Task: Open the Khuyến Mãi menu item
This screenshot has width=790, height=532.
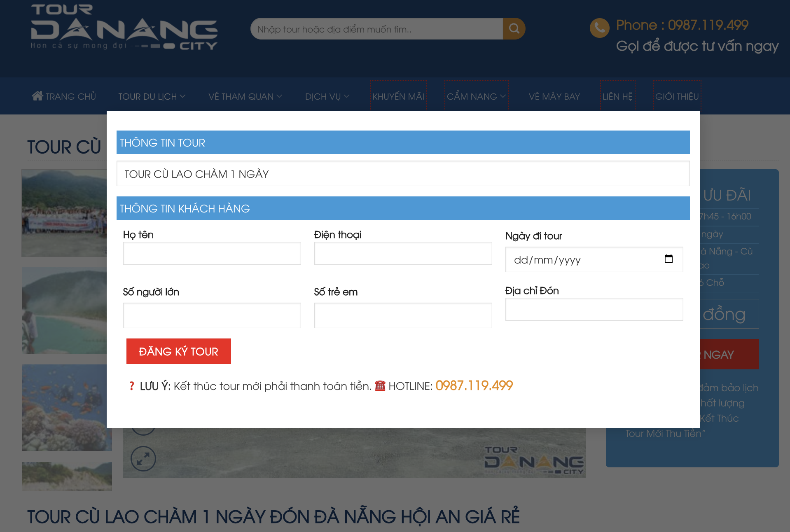Action: click(398, 96)
